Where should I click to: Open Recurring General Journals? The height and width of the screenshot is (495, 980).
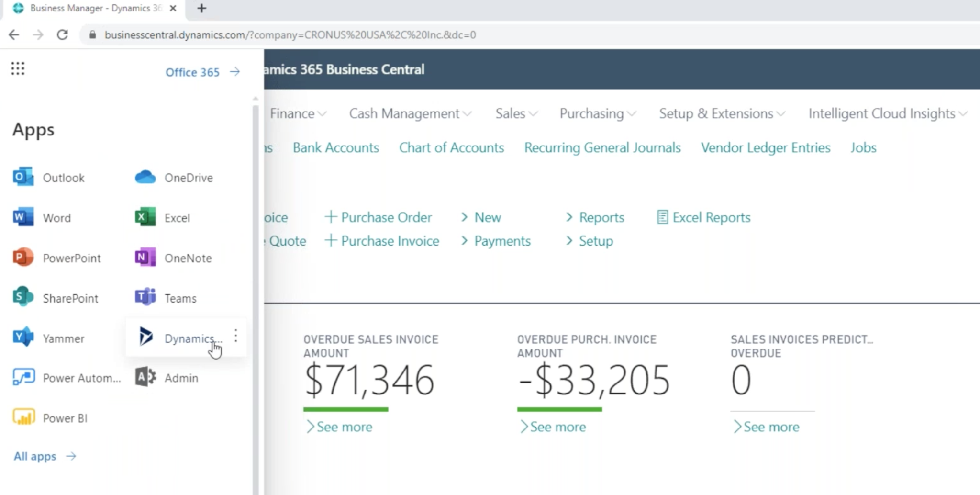click(x=602, y=147)
